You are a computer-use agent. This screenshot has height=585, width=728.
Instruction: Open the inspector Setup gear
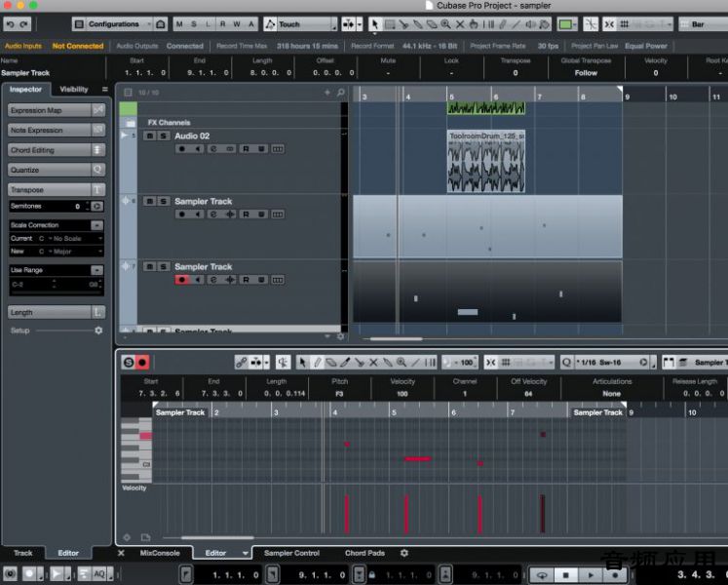[x=98, y=331]
